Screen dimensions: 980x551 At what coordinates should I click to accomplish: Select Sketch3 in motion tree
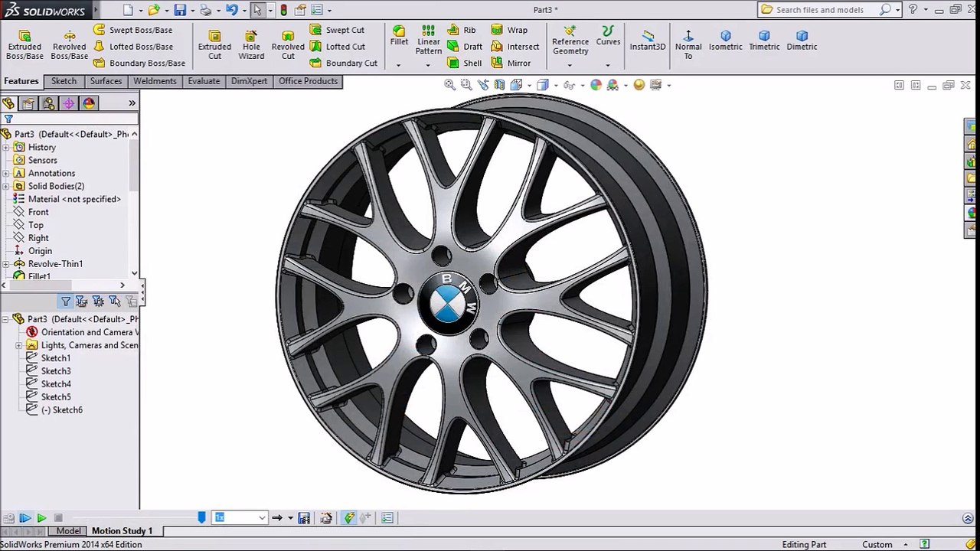48,371
